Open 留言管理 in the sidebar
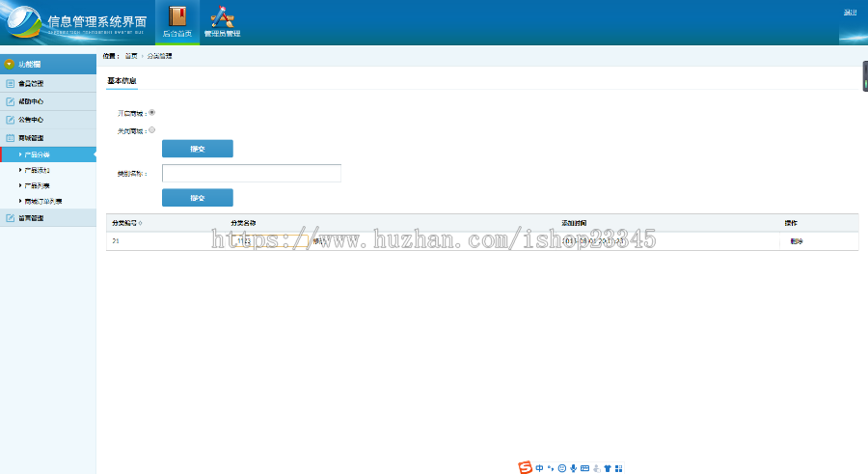This screenshot has height=474, width=868. click(31, 218)
